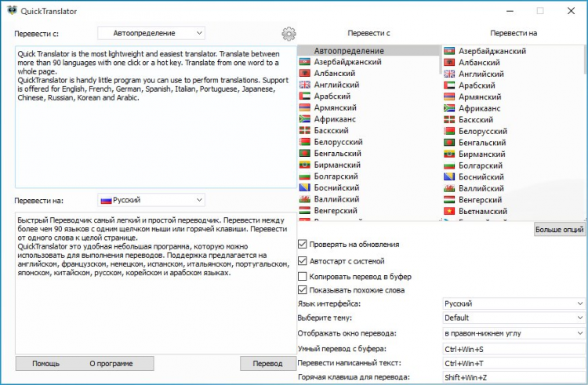Click Английский flag in target language list
The image size is (588, 385).
[449, 74]
